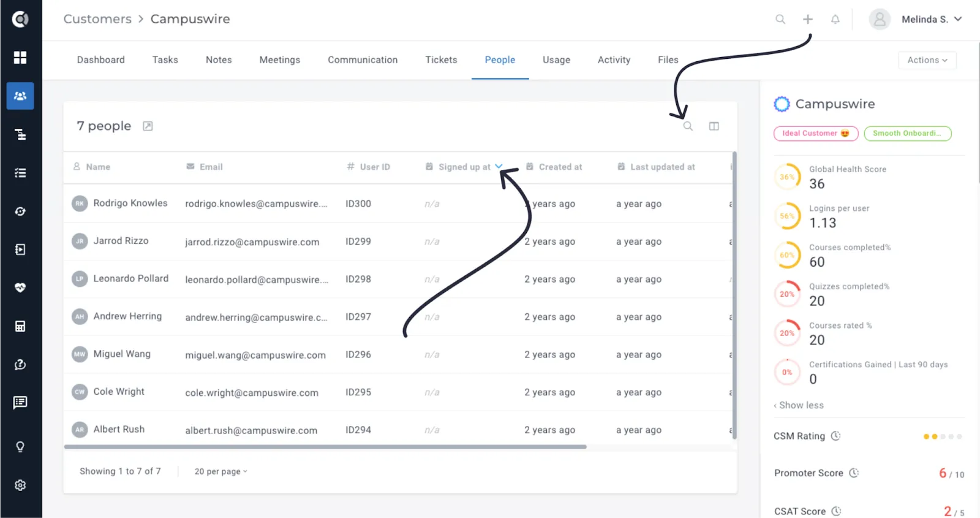Image resolution: width=980 pixels, height=518 pixels.
Task: Collapse metrics with Show less
Action: coord(799,405)
